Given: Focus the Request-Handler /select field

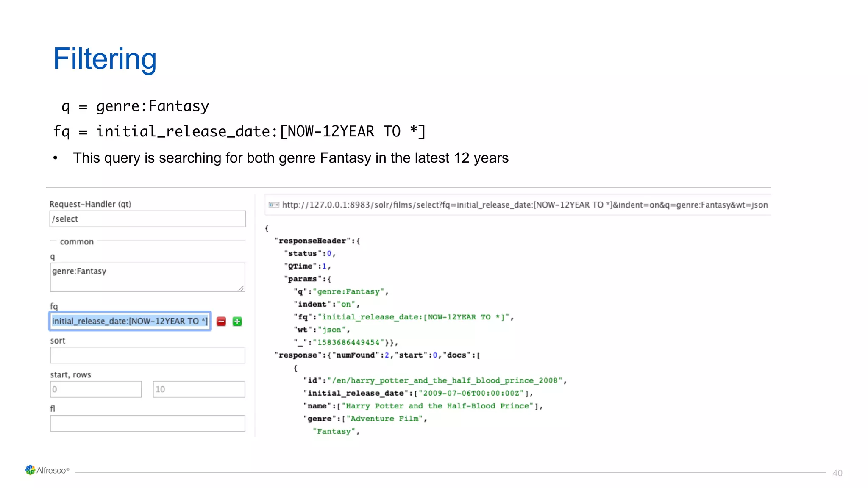Looking at the screenshot, I should pos(147,219).
